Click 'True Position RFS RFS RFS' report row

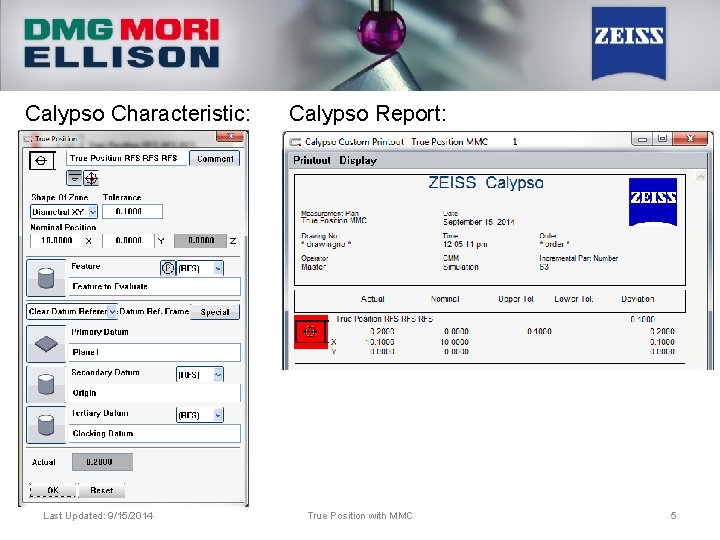(x=384, y=319)
